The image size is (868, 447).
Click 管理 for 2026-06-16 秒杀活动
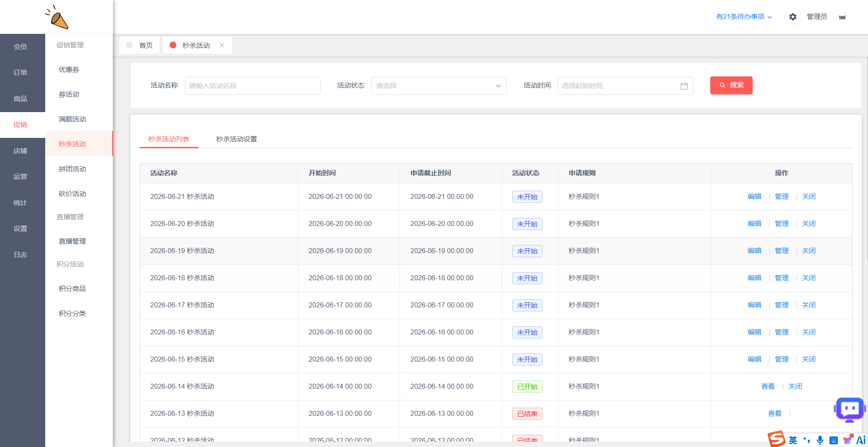coord(781,332)
